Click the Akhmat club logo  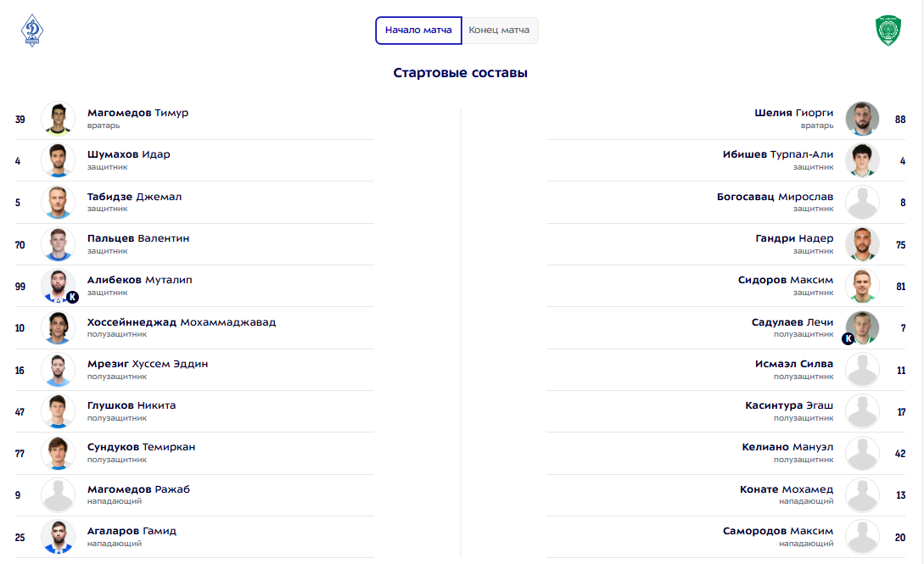pyautogui.click(x=888, y=31)
